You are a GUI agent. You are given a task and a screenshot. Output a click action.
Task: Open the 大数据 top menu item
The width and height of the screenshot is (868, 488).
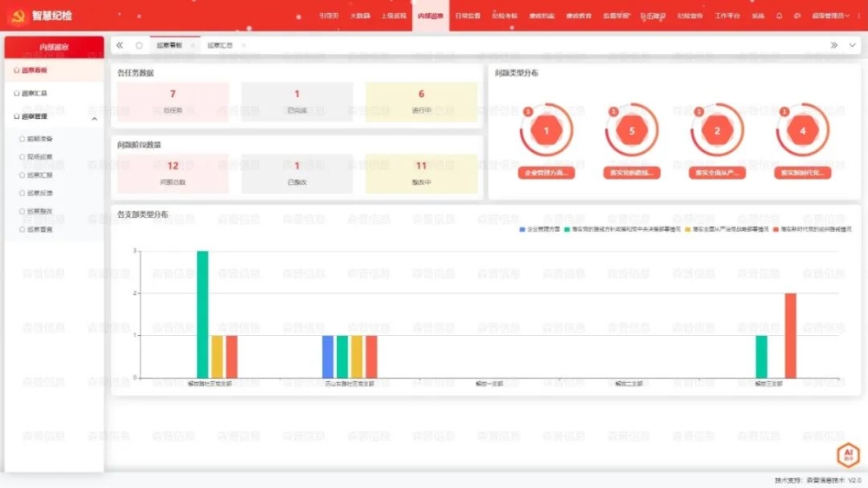pos(359,16)
